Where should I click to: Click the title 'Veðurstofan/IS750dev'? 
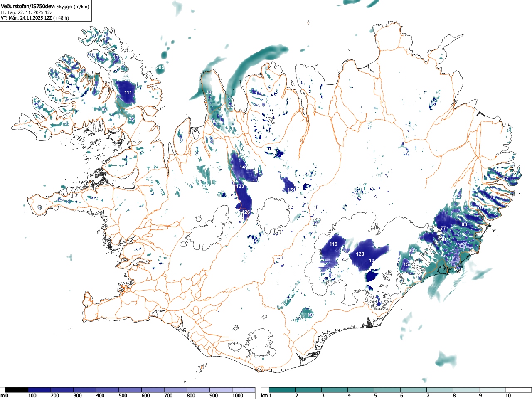[x=27, y=7]
